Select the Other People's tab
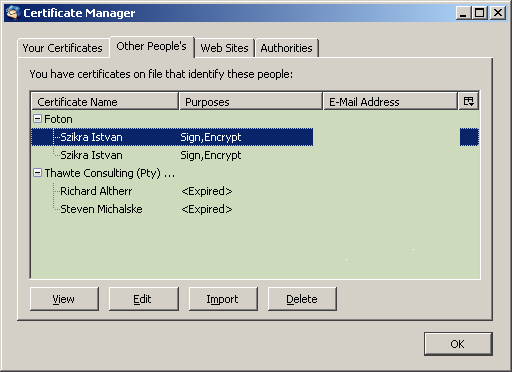This screenshot has height=372, width=512. click(151, 47)
